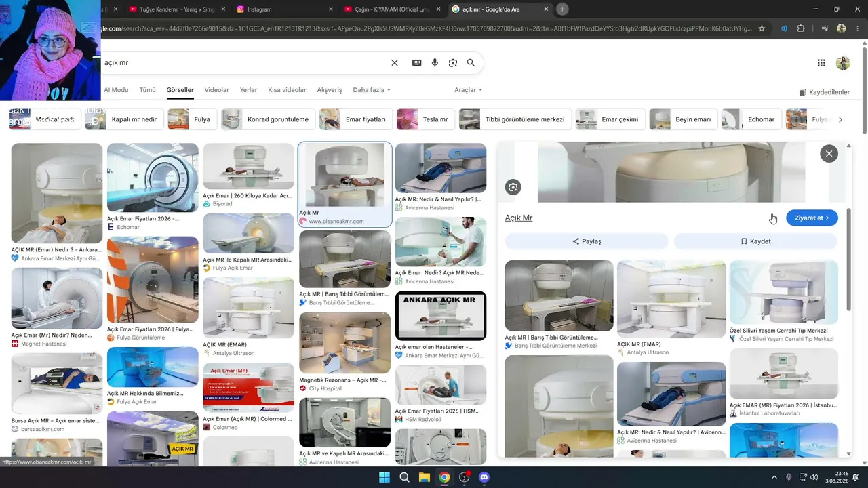The width and height of the screenshot is (868, 488).
Task: Click the Chrome address bar URL
Action: [426, 28]
